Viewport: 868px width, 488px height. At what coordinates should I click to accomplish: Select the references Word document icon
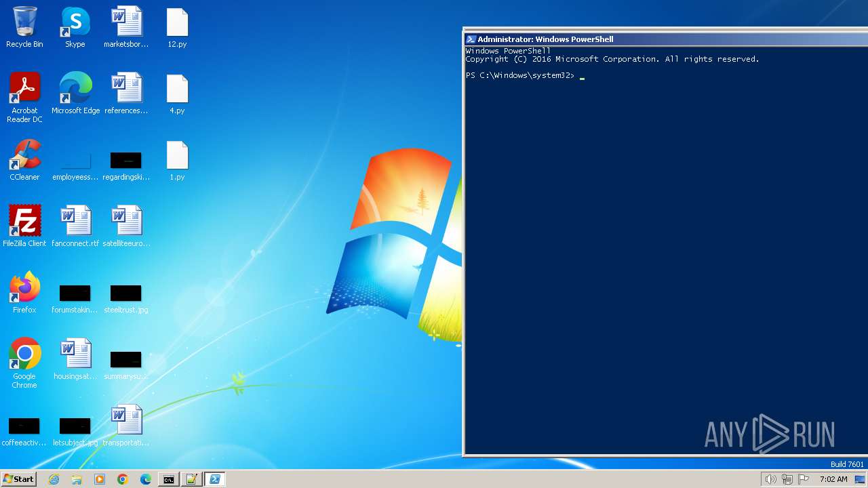click(x=126, y=94)
